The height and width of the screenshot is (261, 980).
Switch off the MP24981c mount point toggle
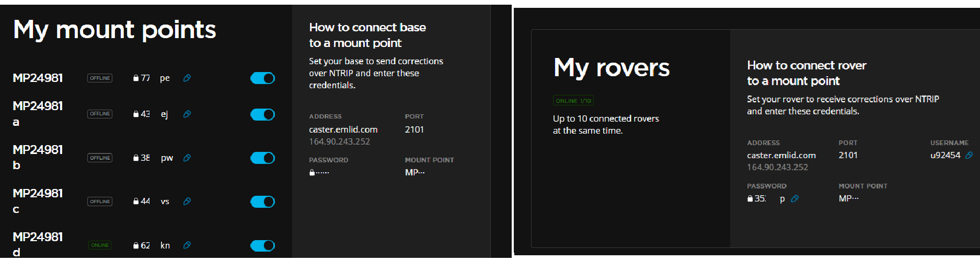(262, 201)
